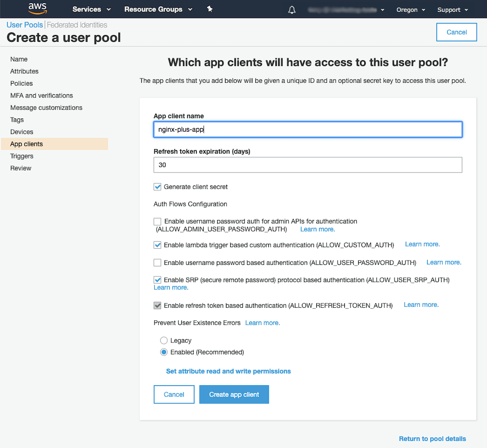Click Return to pool details link
Viewport: 487px width, 448px height.
[x=432, y=438]
